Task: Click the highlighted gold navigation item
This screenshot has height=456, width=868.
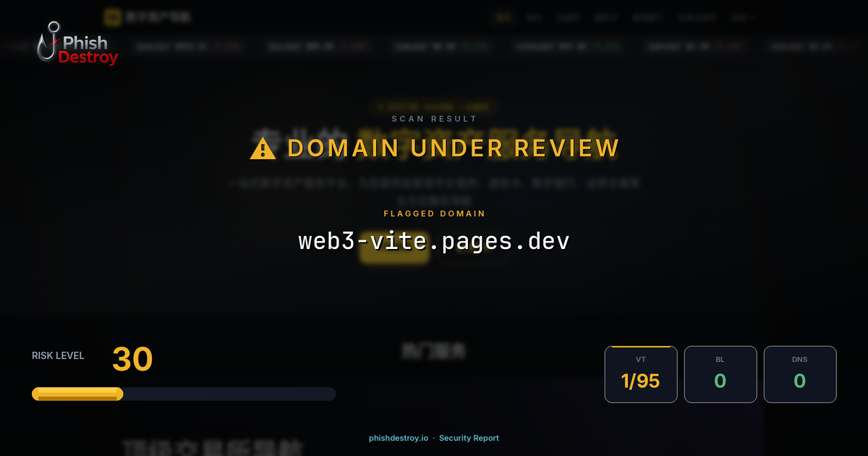Action: [x=504, y=17]
